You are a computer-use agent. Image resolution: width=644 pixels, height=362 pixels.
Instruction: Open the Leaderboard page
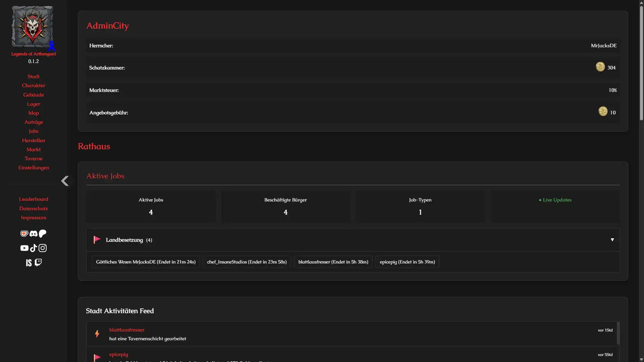(33, 199)
